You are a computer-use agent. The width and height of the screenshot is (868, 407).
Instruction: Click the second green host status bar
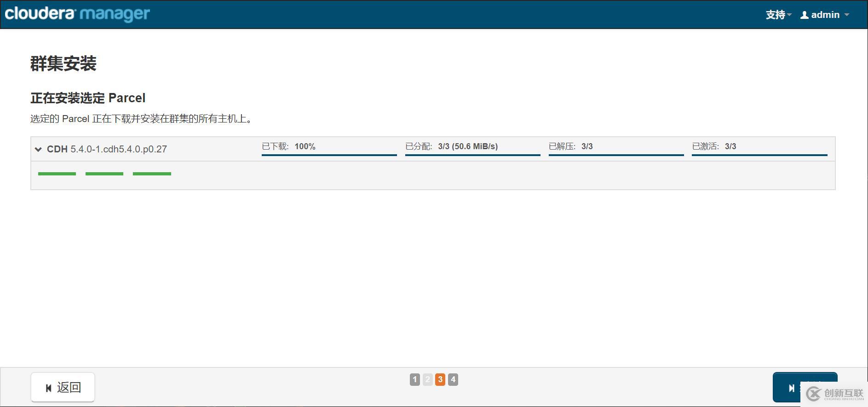point(104,174)
